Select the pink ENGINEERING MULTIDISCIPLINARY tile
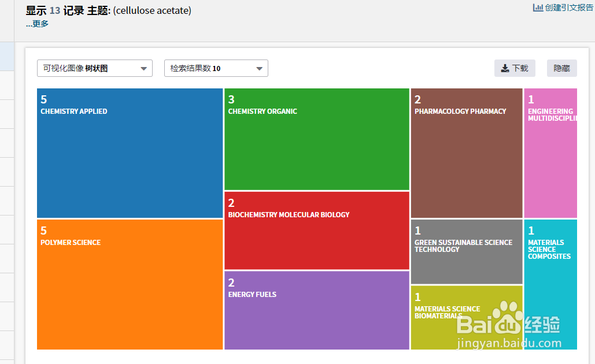This screenshot has height=364, width=595. [x=550, y=153]
